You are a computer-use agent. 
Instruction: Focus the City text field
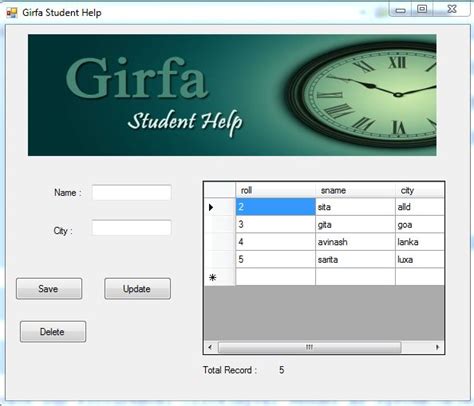(132, 228)
